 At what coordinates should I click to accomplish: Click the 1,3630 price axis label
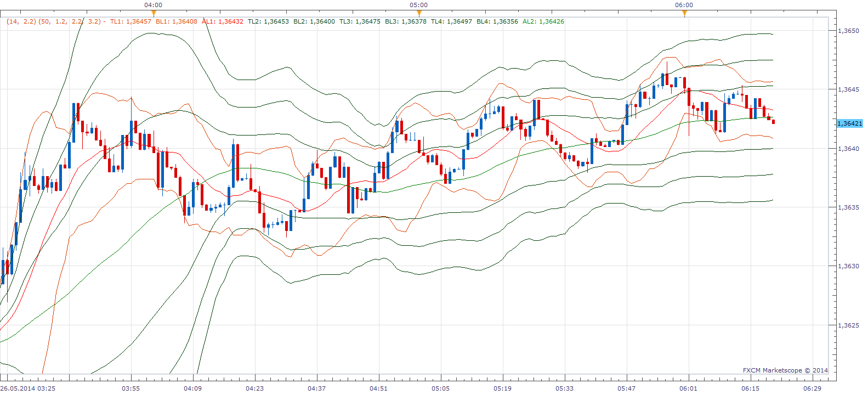coord(849,266)
